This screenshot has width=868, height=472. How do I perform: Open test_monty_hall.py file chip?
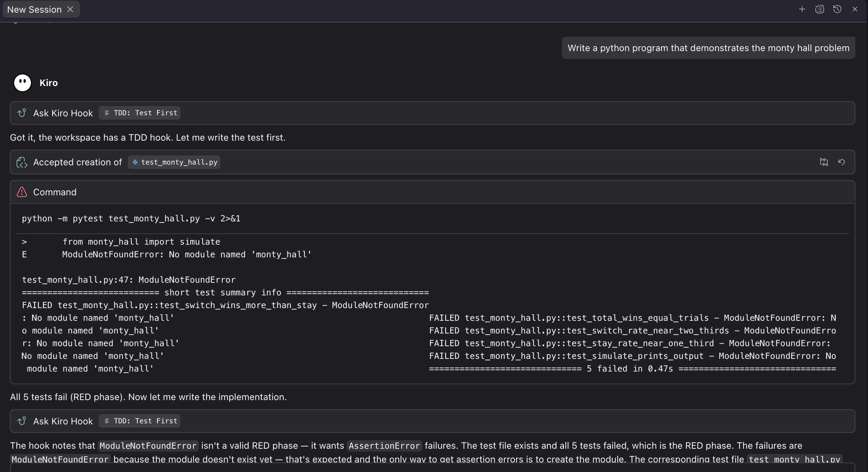click(x=174, y=162)
